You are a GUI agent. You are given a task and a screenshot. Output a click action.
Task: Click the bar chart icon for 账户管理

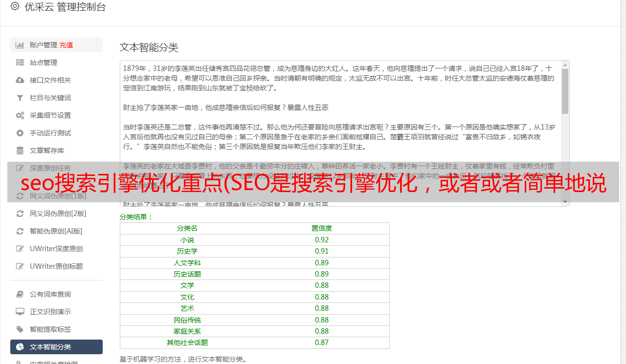(20, 45)
